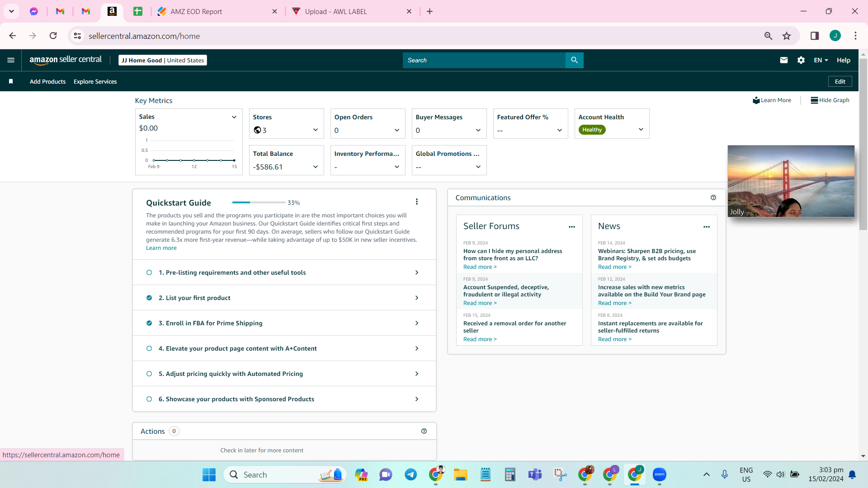Image resolution: width=868 pixels, height=488 pixels.
Task: Open the Calculator from the taskbar
Action: 510,474
